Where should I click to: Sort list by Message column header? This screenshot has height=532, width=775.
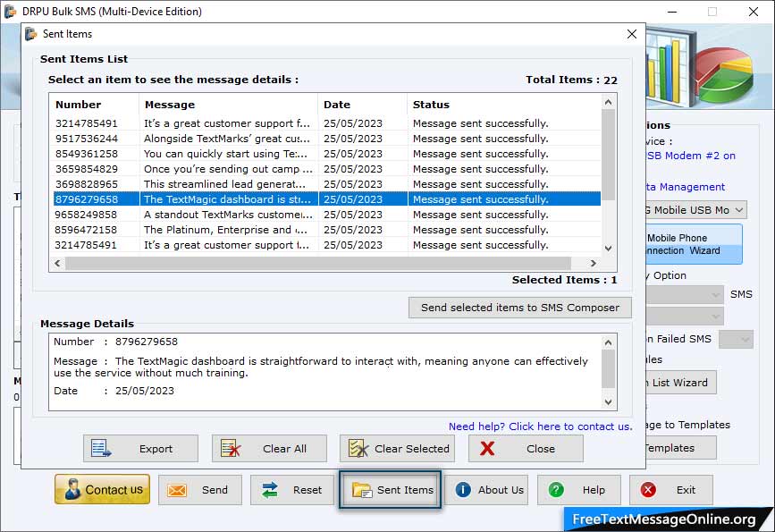(x=229, y=105)
